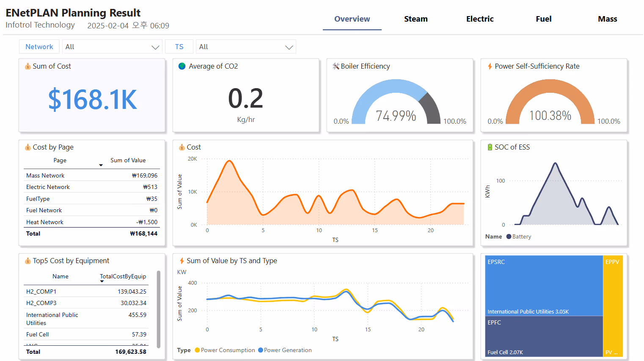Click the $168.1K cost card value
The height and width of the screenshot is (361, 644).
coord(92,100)
